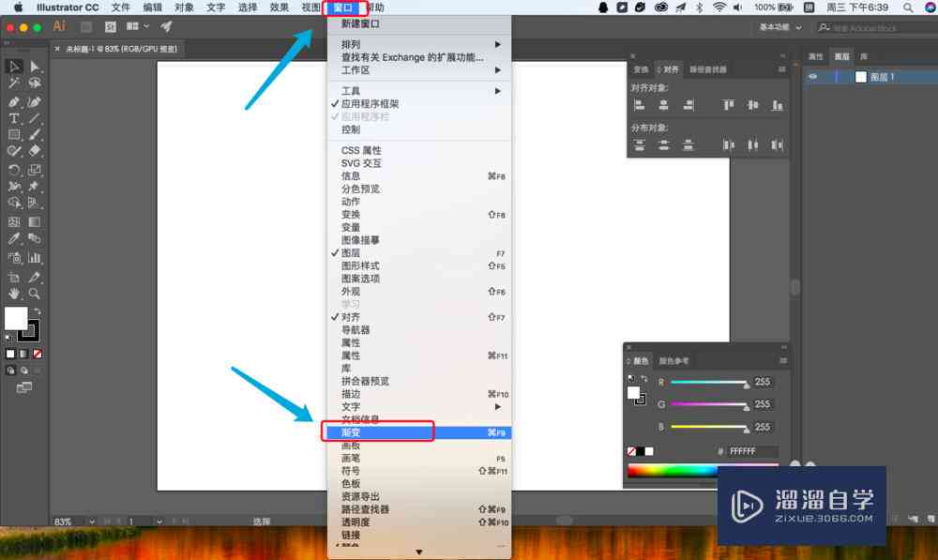Select the Column Graph tool
This screenshot has height=560, width=938.
(x=35, y=258)
